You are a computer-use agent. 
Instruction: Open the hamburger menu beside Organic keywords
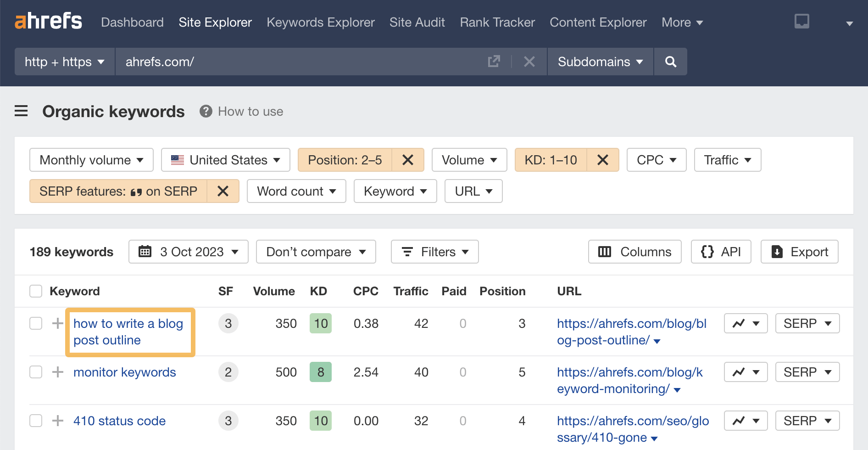click(x=21, y=111)
